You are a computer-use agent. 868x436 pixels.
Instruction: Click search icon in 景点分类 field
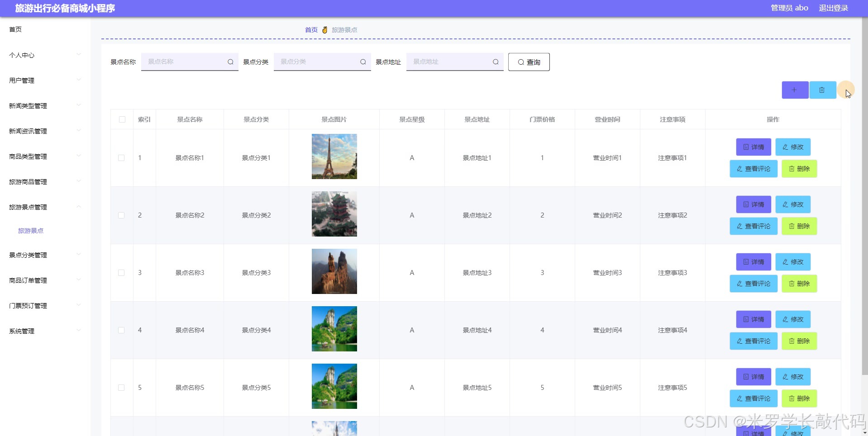coord(363,62)
